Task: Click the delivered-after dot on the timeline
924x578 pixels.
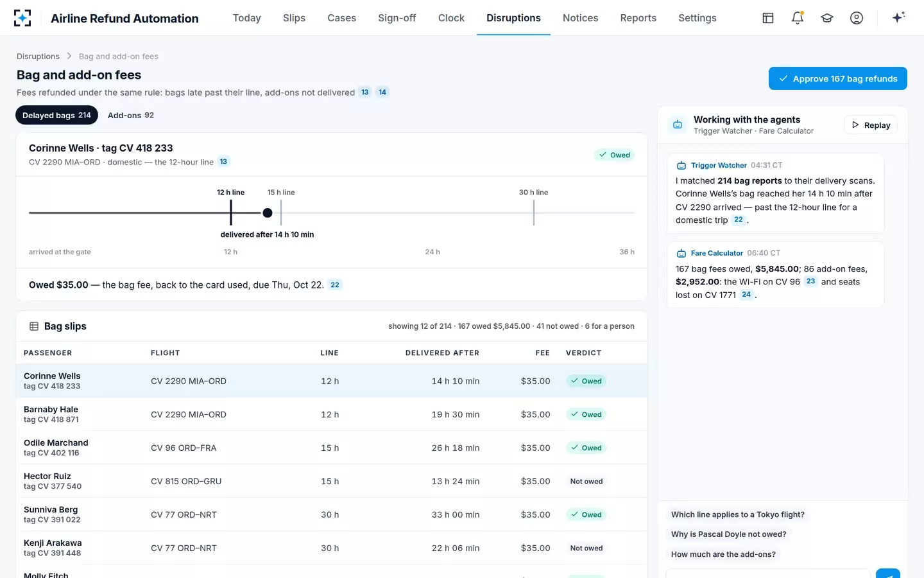Action: pos(268,213)
